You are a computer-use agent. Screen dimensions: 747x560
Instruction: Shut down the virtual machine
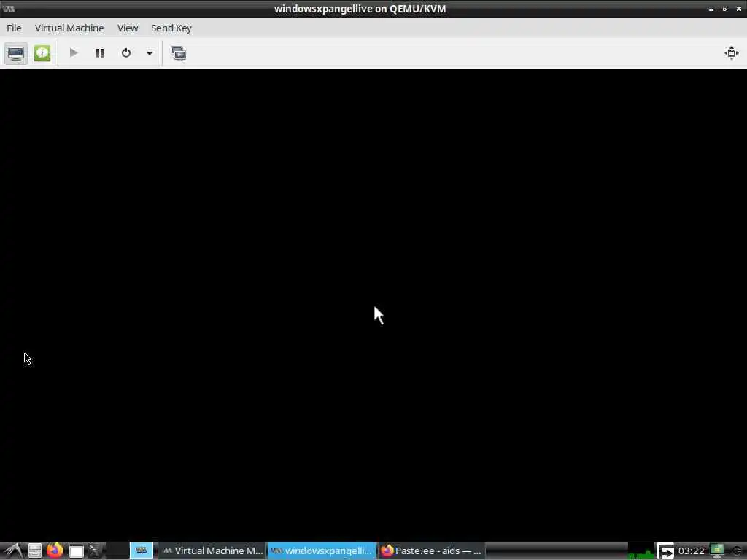(x=125, y=52)
